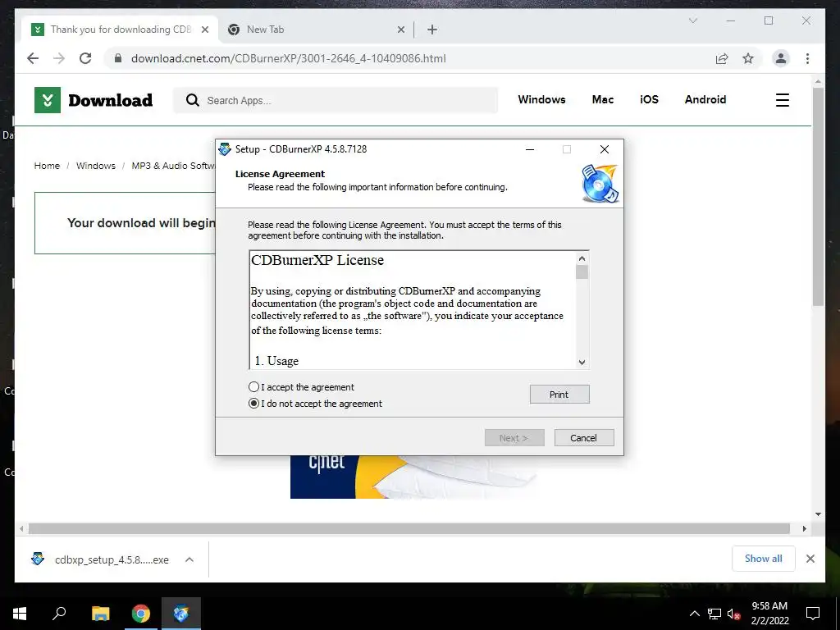Click the Chrome taskbar icon
This screenshot has height=630, width=840.
point(141,614)
